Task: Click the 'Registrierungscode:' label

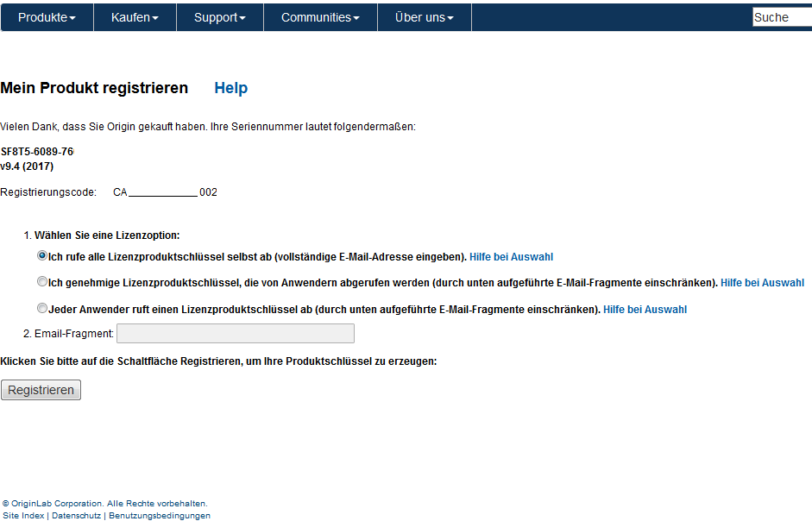Action: point(48,192)
